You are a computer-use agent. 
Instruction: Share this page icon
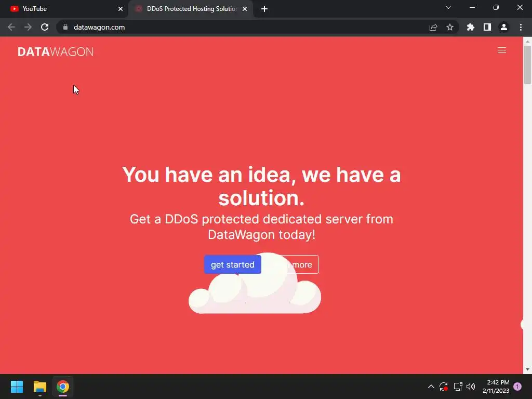(433, 27)
